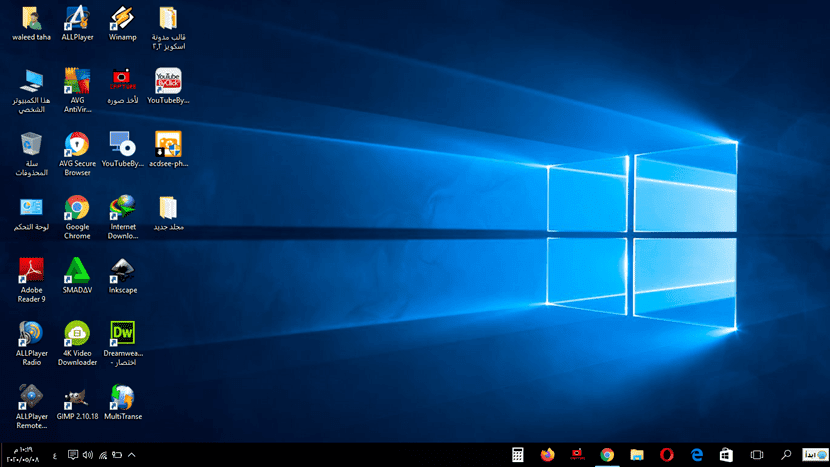Screen dimensions: 831x468
Task: Open Microsoft Edge from the taskbar
Action: pyautogui.click(x=696, y=455)
